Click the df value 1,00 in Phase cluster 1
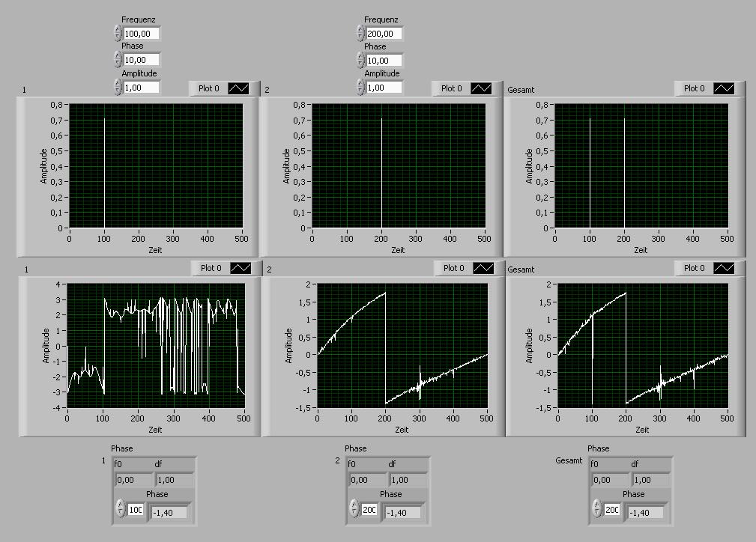 pyautogui.click(x=174, y=480)
